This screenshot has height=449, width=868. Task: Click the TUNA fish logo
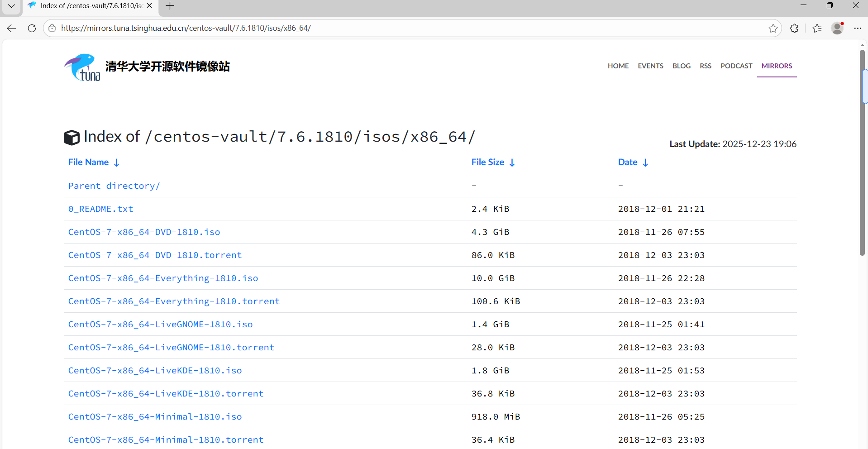[82, 67]
